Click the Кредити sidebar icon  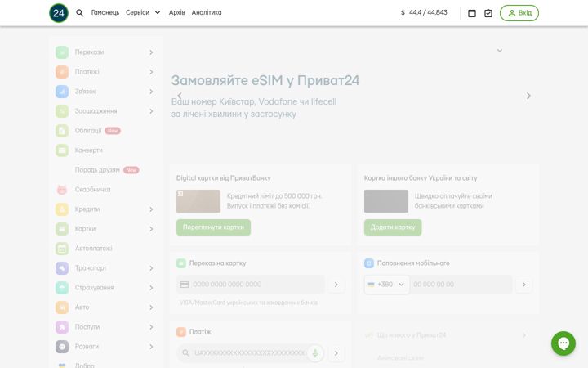point(62,209)
